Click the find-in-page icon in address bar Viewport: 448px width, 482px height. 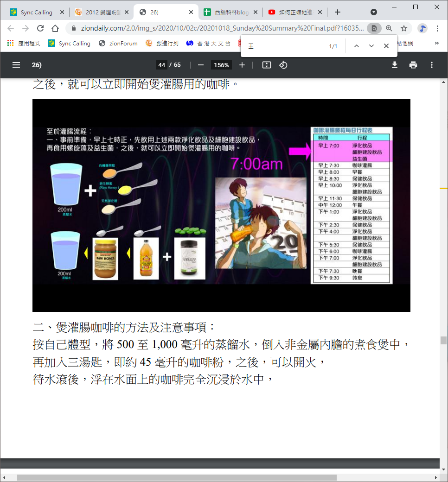click(374, 29)
